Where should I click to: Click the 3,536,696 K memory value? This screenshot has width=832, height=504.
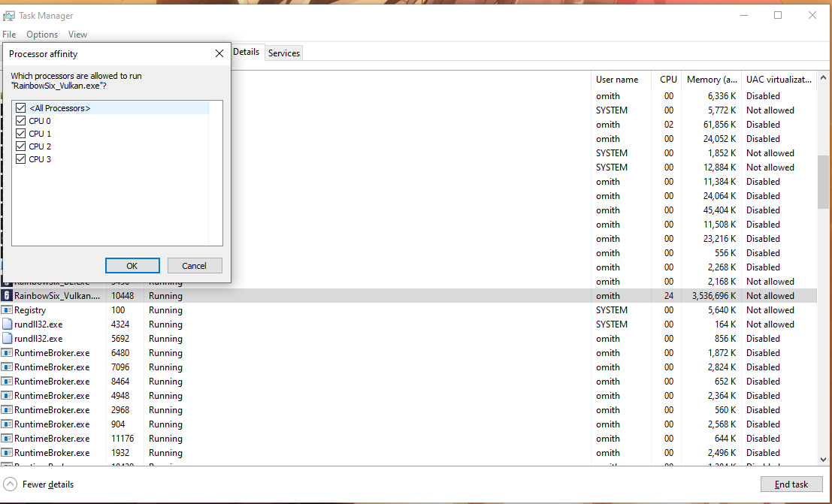coord(714,296)
